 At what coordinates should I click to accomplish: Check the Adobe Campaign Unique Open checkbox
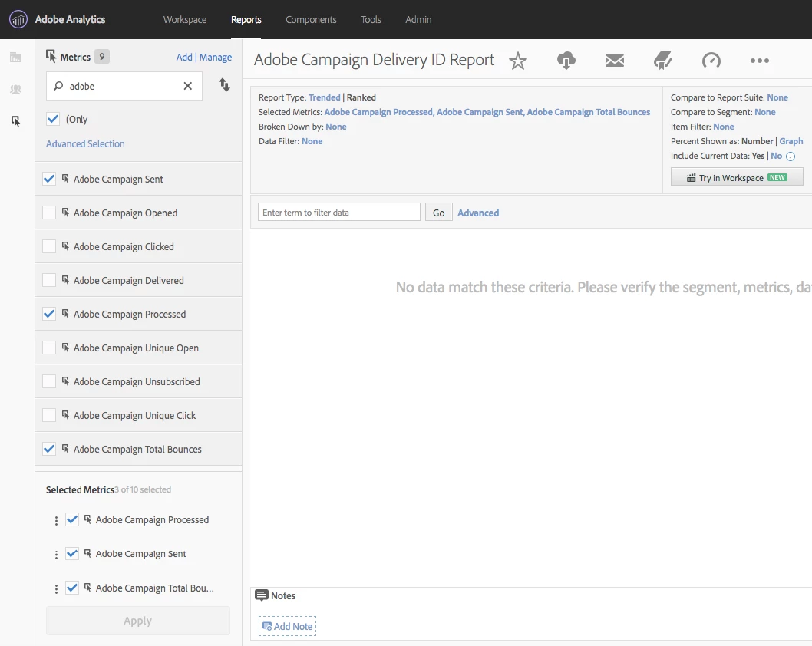pyautogui.click(x=48, y=348)
